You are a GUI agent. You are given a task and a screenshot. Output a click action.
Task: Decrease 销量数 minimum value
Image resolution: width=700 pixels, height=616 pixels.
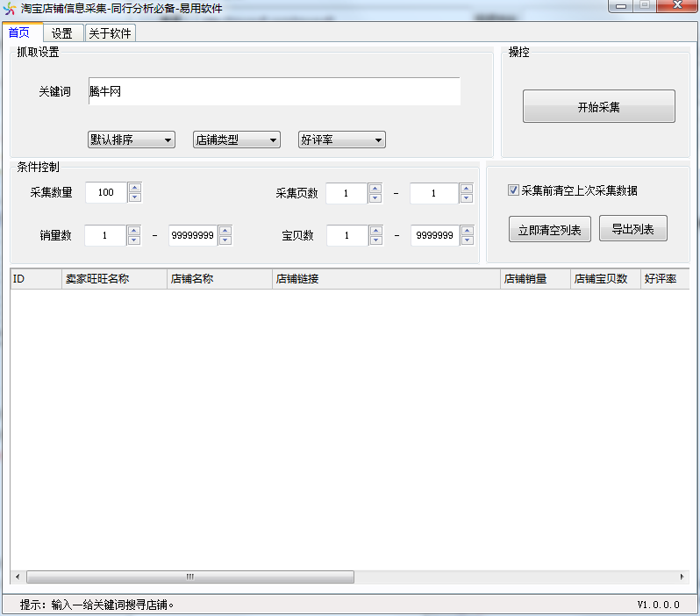pos(134,240)
